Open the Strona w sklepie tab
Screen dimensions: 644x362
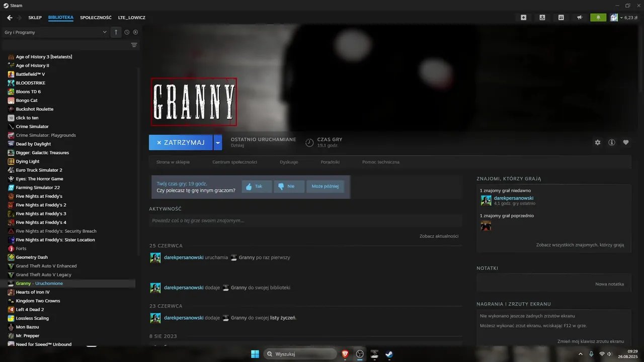point(173,162)
